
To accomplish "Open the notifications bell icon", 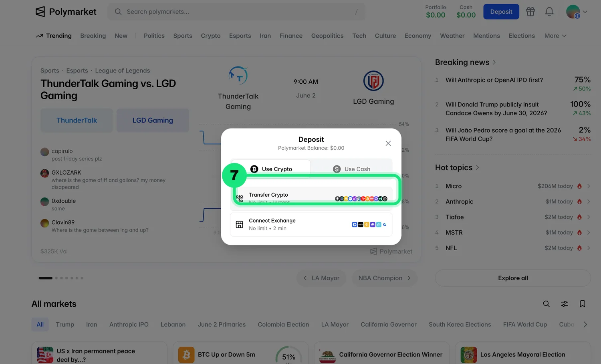I will 549,12.
